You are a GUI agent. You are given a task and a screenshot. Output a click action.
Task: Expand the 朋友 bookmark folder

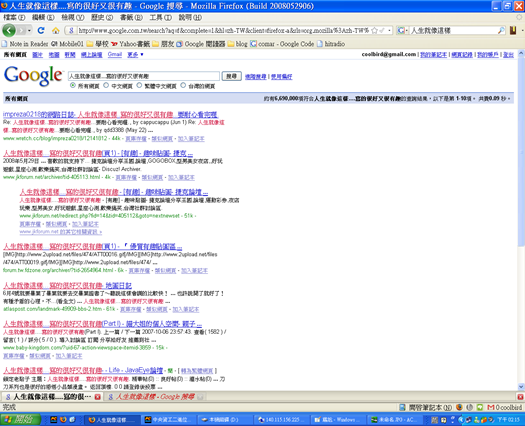(163, 44)
